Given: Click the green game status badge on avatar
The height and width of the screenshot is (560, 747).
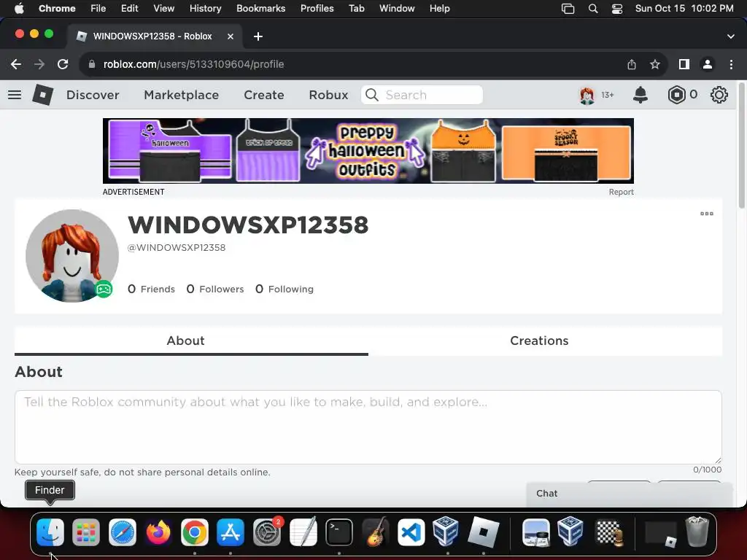Looking at the screenshot, I should click(104, 289).
